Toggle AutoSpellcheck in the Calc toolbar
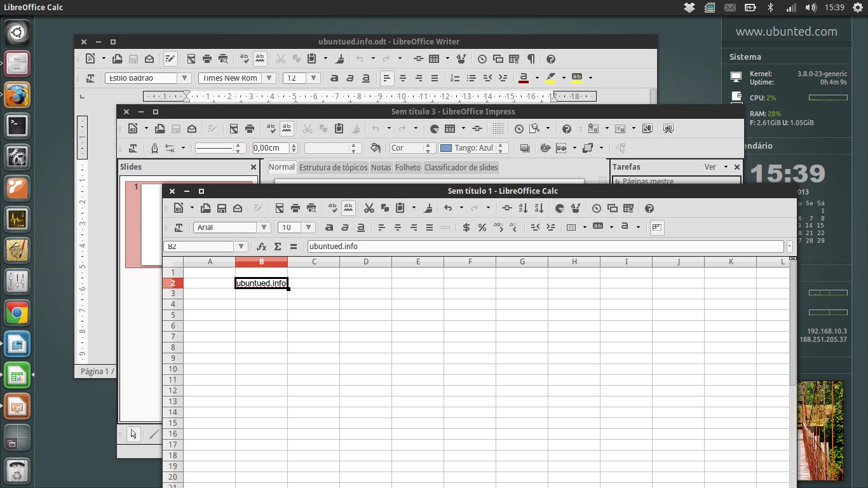The width and height of the screenshot is (868, 488). (x=348, y=208)
